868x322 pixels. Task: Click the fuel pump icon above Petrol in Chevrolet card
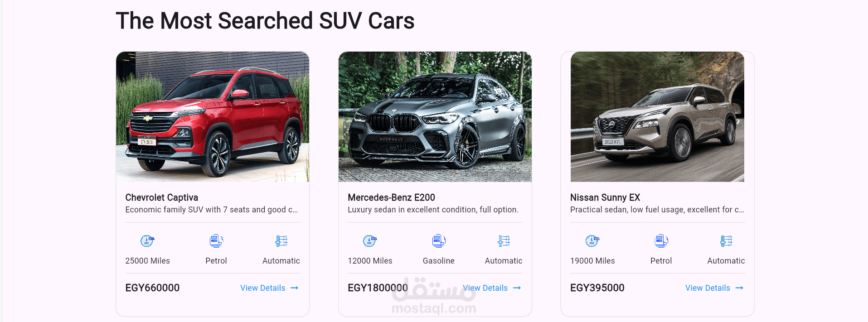[216, 241]
